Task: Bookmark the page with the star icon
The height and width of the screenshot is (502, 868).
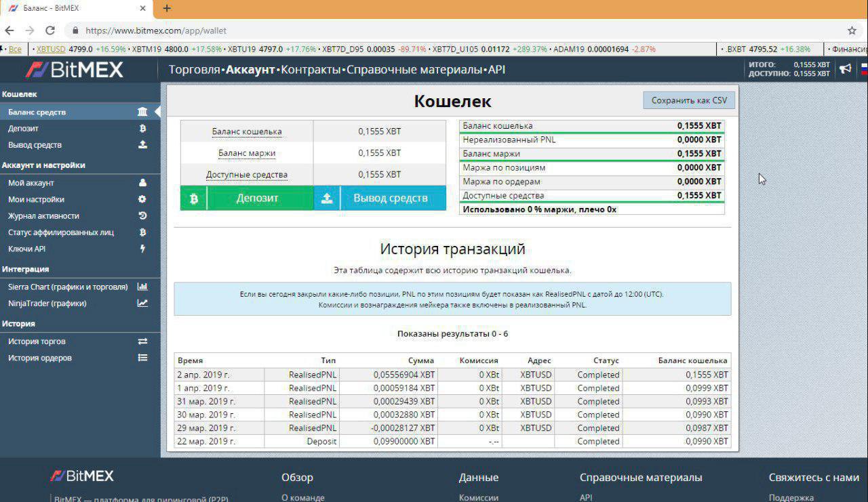Action: [852, 30]
